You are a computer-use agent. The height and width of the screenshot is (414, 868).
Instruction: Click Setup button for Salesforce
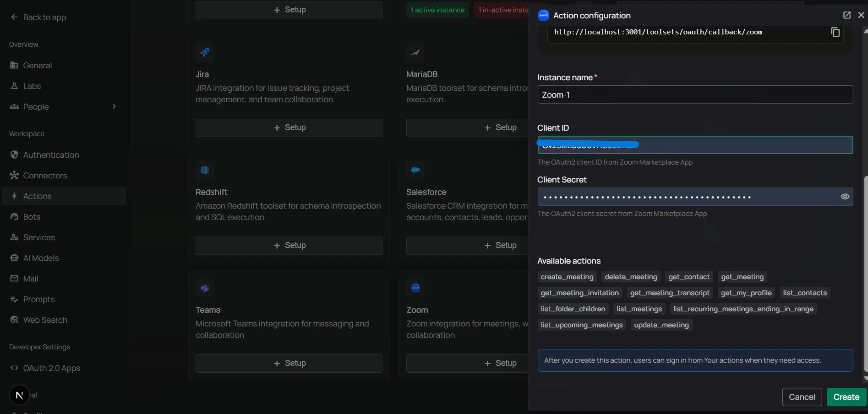(x=467, y=245)
